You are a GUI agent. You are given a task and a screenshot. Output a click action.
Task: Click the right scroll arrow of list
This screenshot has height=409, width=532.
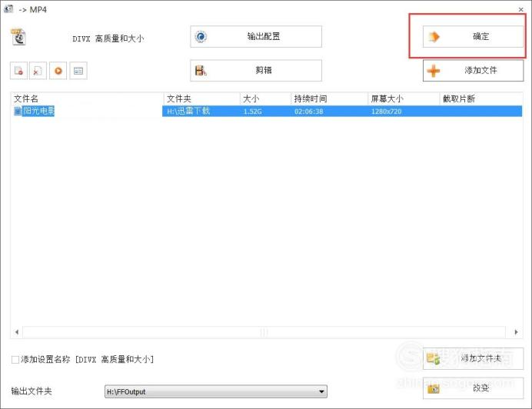tap(516, 332)
